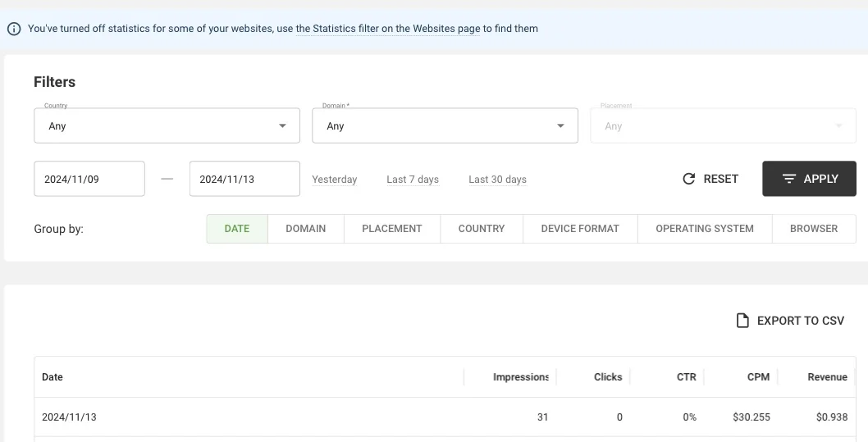Sort by the Impressions column header
This screenshot has width=868, height=442.
(520, 376)
